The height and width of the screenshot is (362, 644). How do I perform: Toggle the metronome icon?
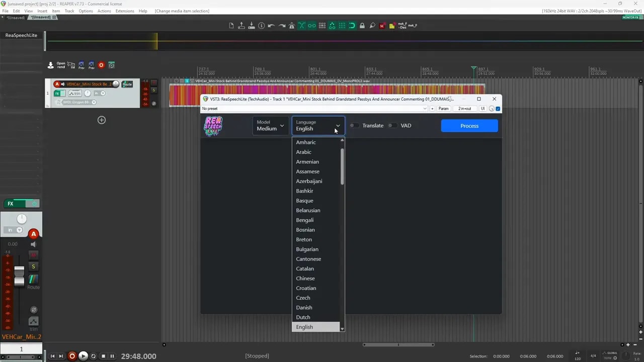tap(292, 26)
